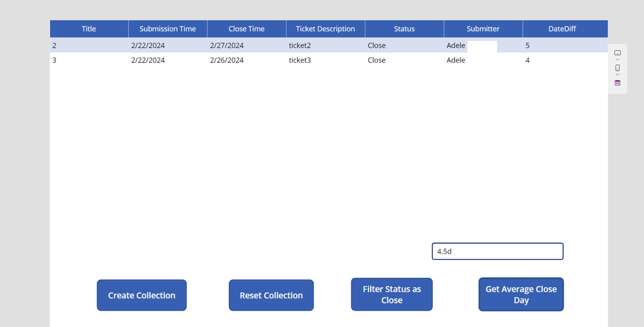Image resolution: width=644 pixels, height=327 pixels.
Task: Click the Ticket Description column header
Action: point(326,29)
